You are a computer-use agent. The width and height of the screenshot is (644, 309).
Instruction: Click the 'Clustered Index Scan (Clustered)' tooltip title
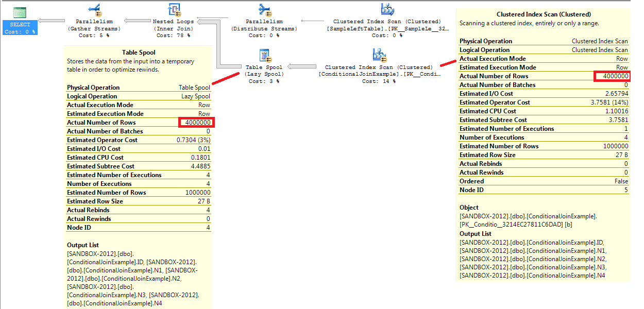tap(544, 14)
